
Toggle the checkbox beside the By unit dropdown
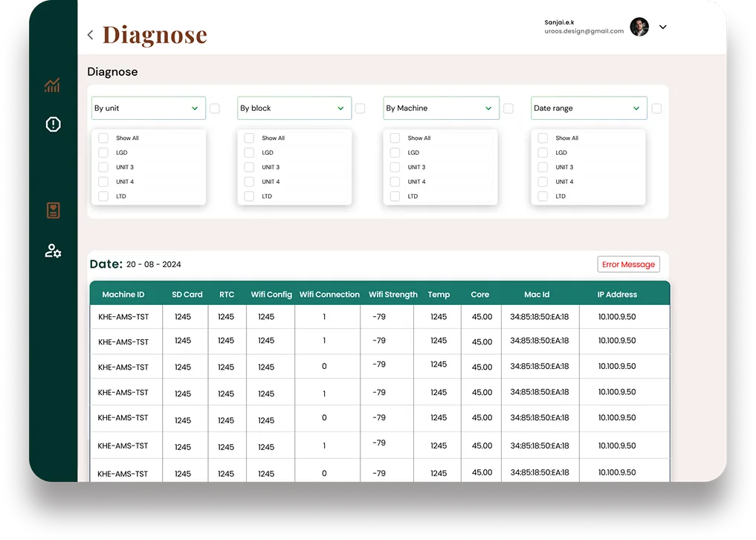[215, 108]
